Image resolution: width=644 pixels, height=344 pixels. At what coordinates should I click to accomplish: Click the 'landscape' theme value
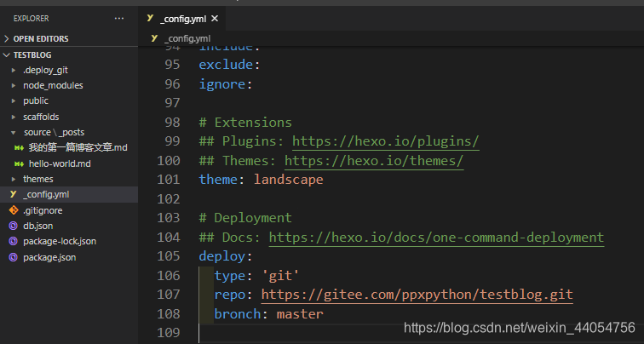coord(288,180)
